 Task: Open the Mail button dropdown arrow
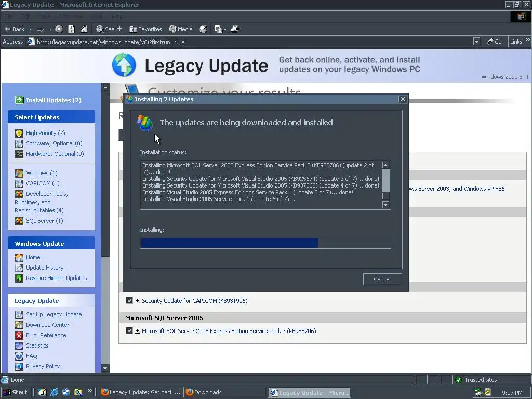tap(225, 30)
